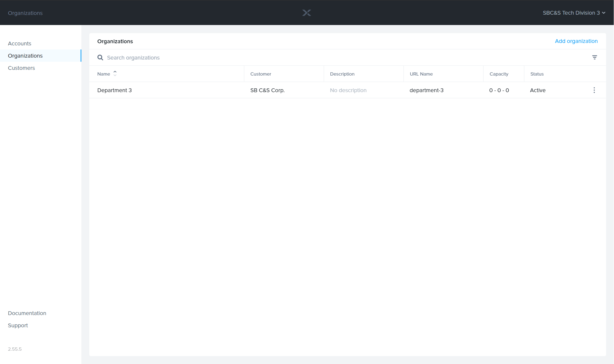Click the search magnifier icon
This screenshot has width=614, height=364.
100,58
